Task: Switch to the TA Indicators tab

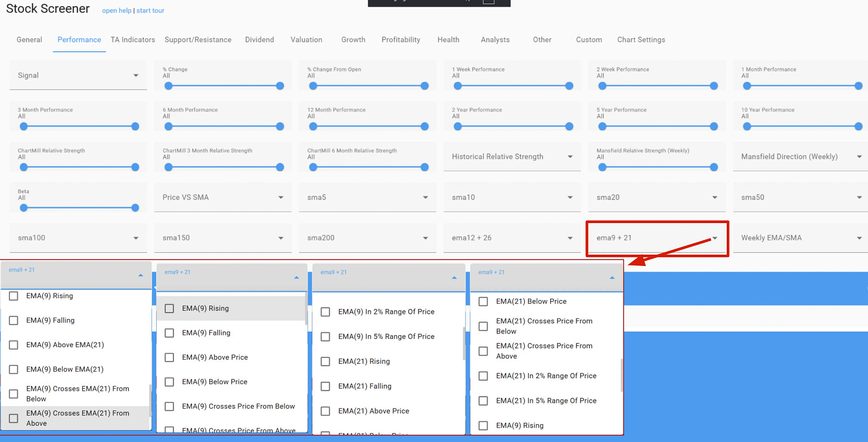Action: coord(133,40)
